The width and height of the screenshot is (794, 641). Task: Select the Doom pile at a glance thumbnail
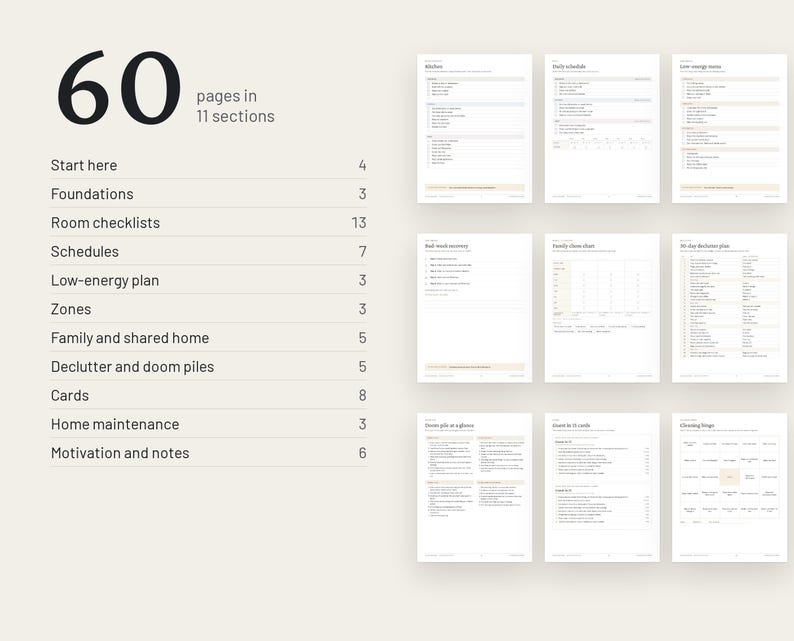[x=474, y=488]
